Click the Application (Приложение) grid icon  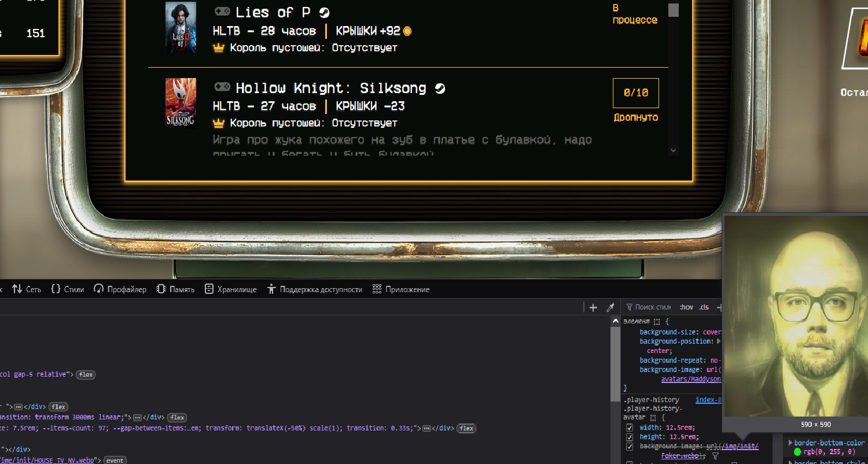(x=377, y=289)
